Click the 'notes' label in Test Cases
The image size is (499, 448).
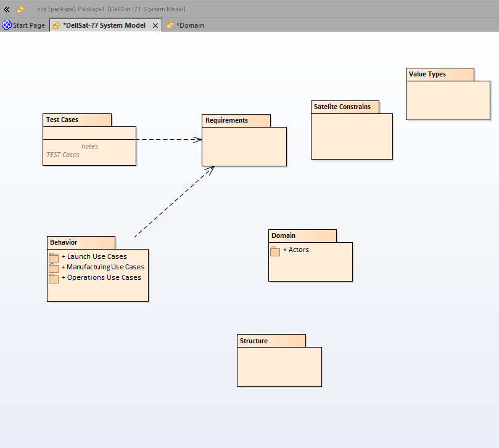(x=89, y=146)
